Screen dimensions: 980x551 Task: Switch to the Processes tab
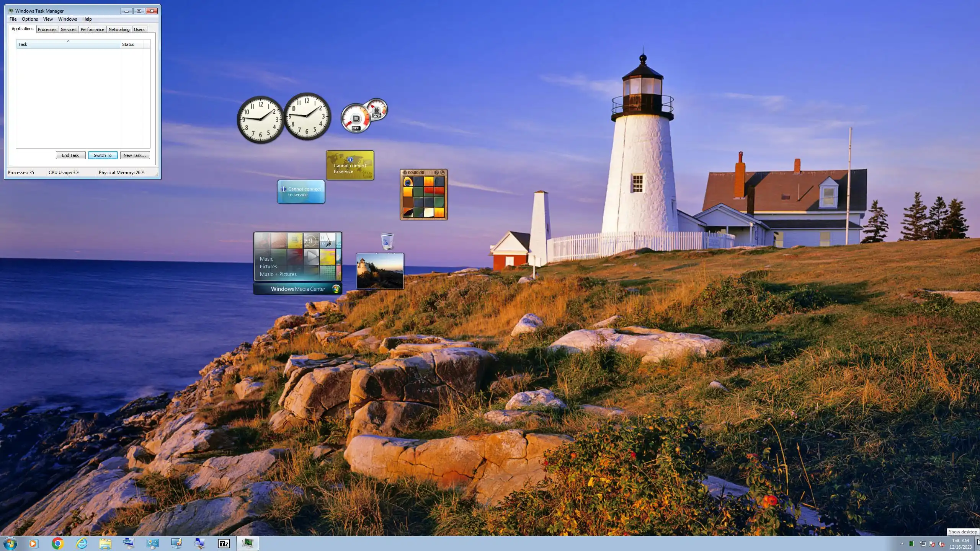(47, 29)
